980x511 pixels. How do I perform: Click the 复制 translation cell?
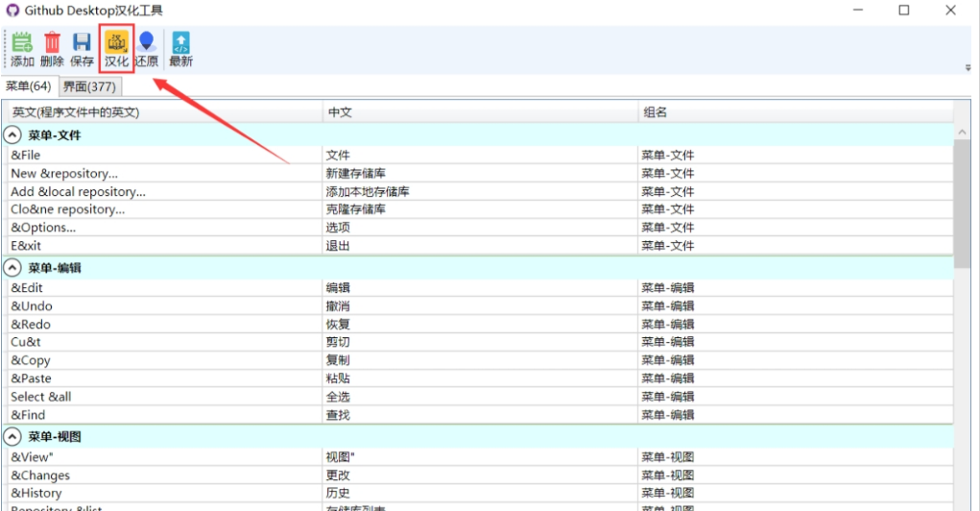point(480,360)
